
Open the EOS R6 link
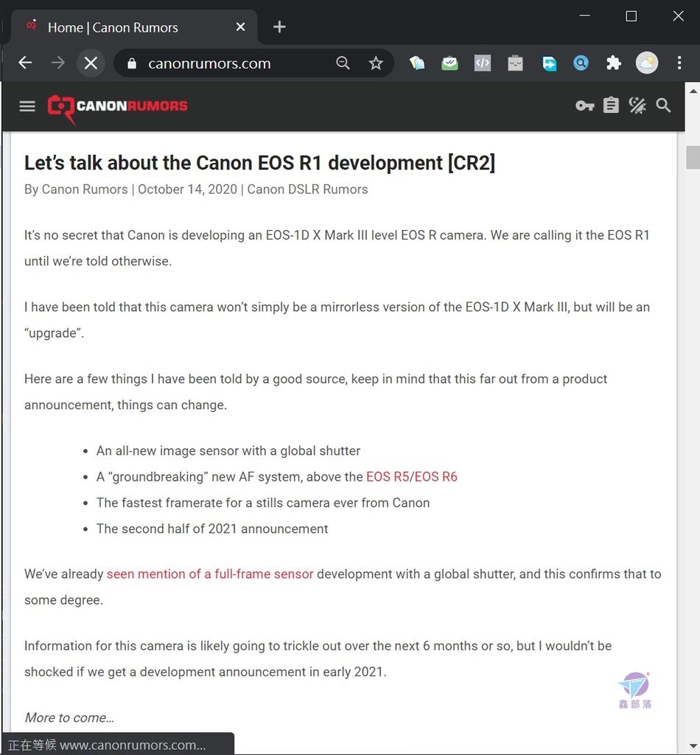click(436, 477)
